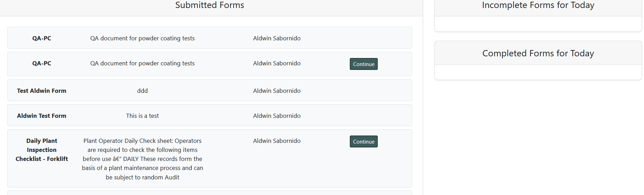Screen dimensions: 644x195
Task: Select Daily Plant Inspection Checklist - Forklift title
Action: [x=41, y=150]
